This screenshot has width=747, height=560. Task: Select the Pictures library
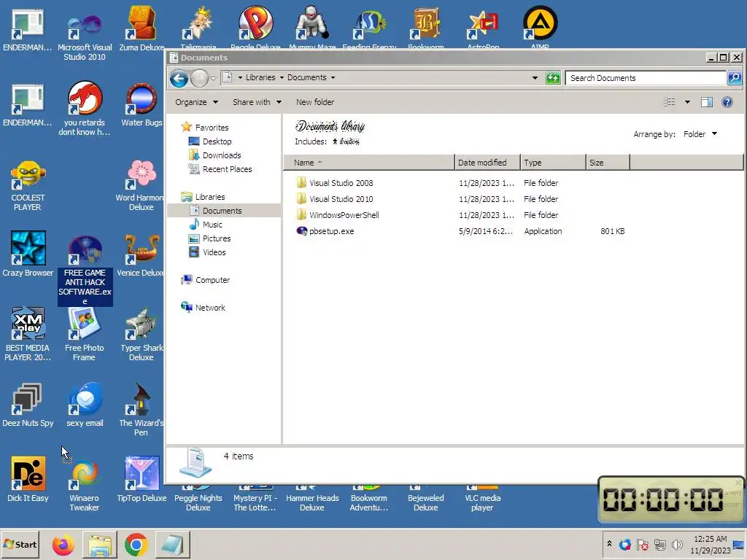coord(209,238)
